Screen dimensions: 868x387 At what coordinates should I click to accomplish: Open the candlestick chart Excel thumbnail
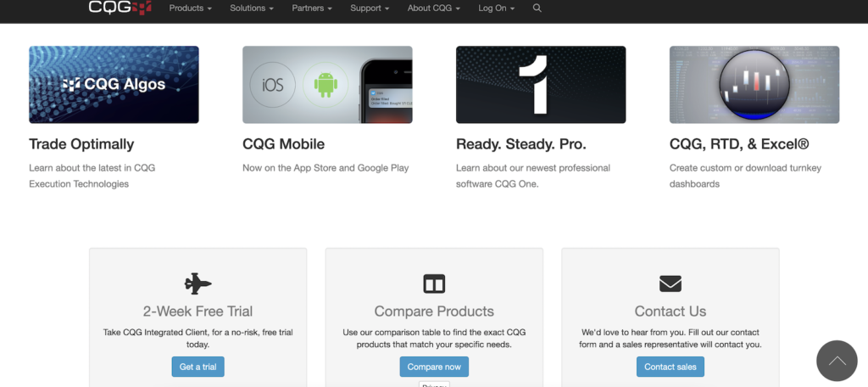pos(754,85)
